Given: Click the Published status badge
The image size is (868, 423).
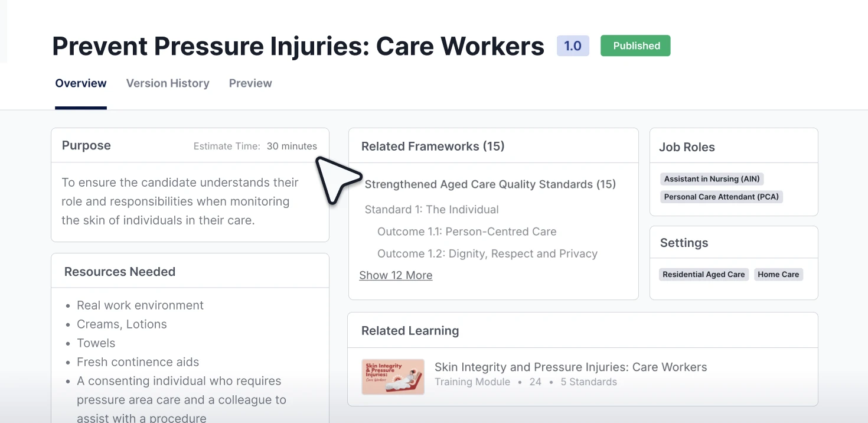Looking at the screenshot, I should click(x=635, y=45).
